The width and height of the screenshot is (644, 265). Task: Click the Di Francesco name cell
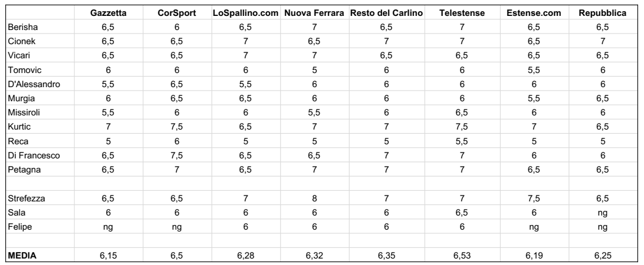pyautogui.click(x=34, y=155)
